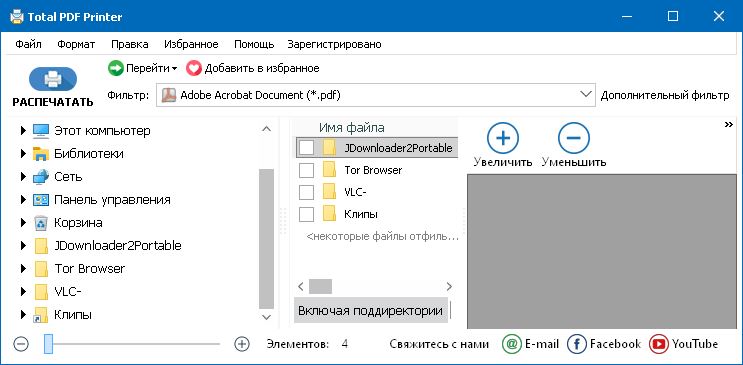Expand the Панель управления tree node
Screen dimensions: 743x365
pos(23,200)
